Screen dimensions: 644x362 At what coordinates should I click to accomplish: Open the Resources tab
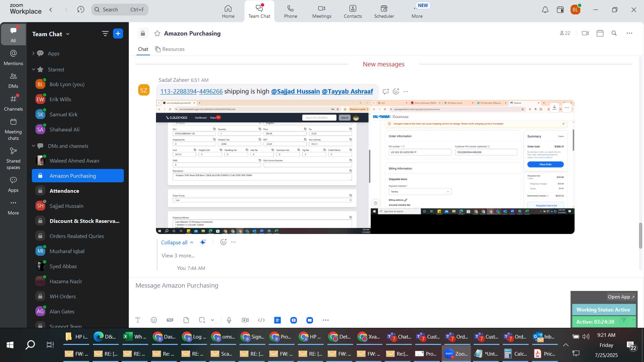(170, 49)
